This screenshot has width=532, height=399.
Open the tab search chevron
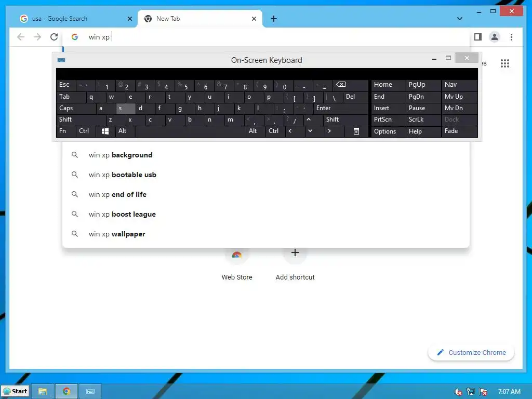[459, 19]
